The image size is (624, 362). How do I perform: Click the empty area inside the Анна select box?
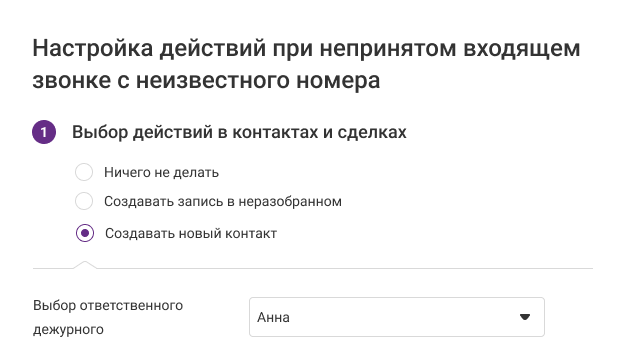click(x=402, y=317)
